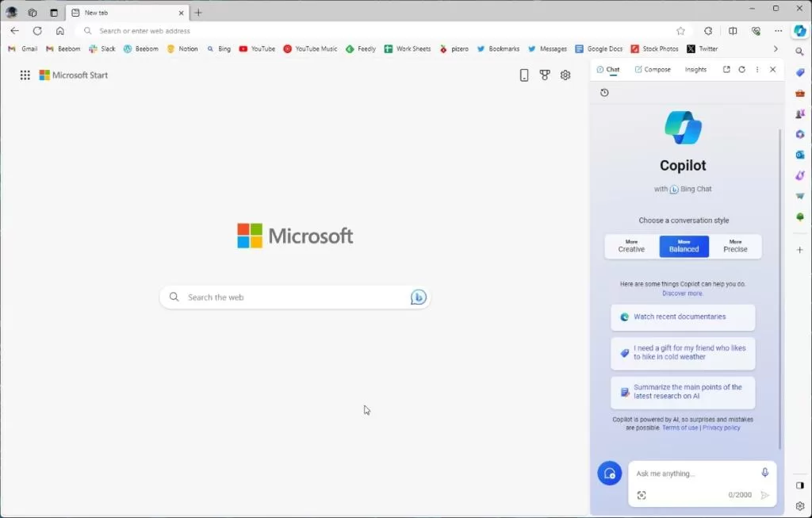Open the YouTube Music bookmark

click(x=310, y=48)
